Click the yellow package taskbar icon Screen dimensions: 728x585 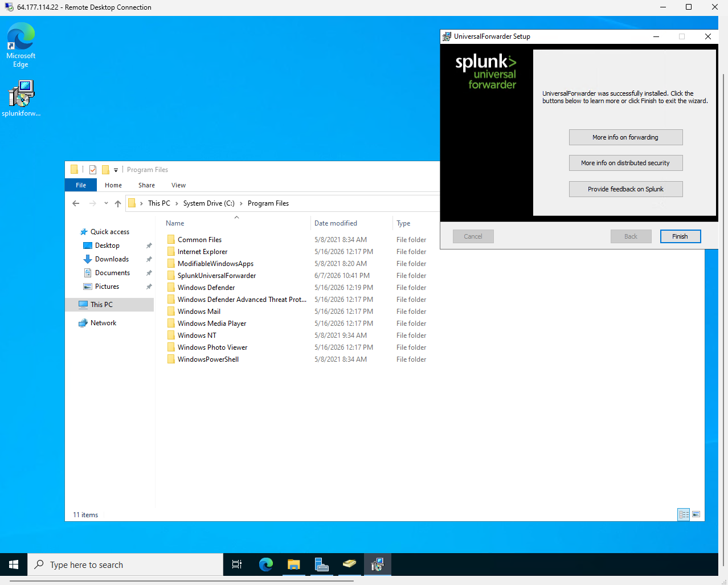[x=349, y=564]
